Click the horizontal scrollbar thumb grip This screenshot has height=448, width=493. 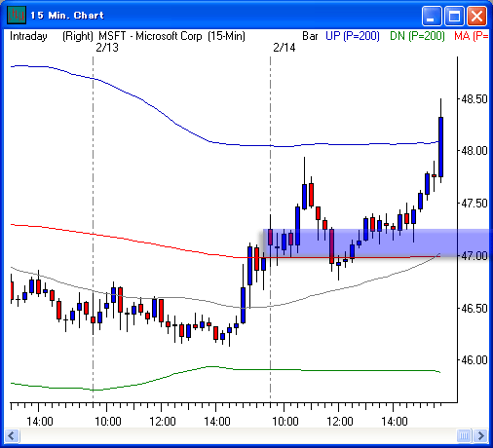464,435
